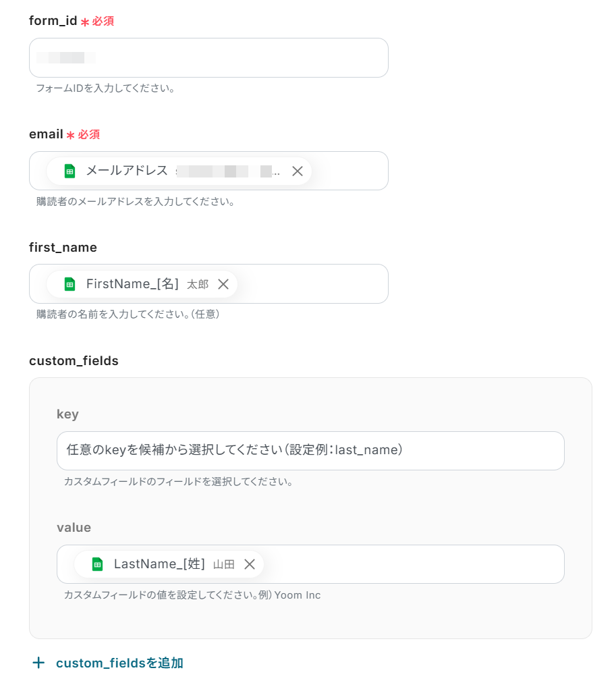Screen dimensions: 616x685
Task: Select the LastName_[姓] chip label
Action: [159, 564]
